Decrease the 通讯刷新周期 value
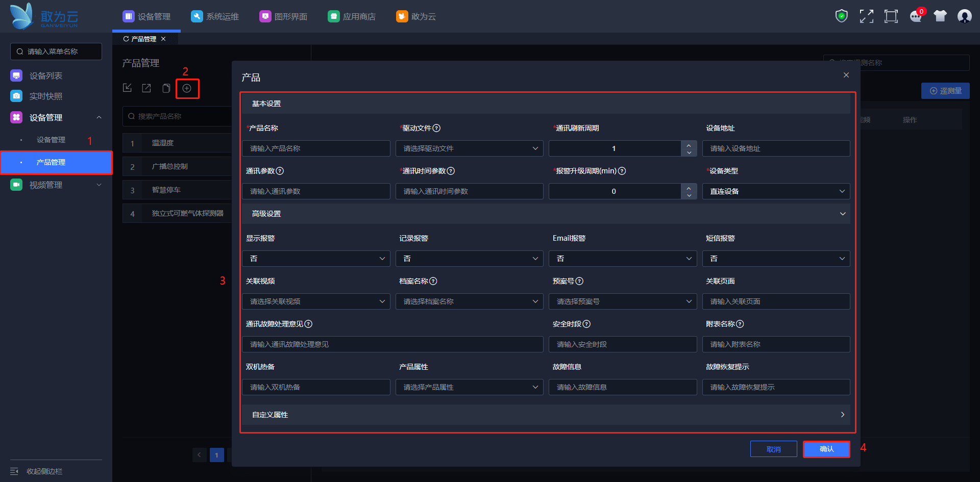 coord(689,153)
